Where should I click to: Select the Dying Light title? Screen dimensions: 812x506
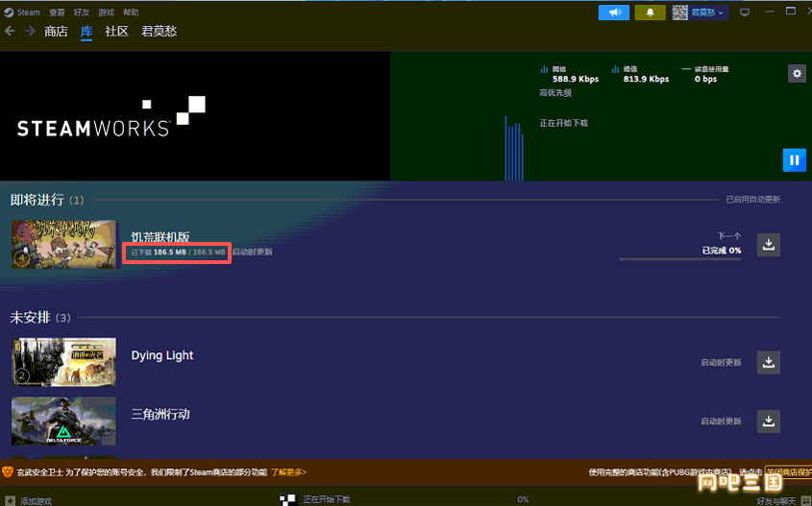coord(162,355)
